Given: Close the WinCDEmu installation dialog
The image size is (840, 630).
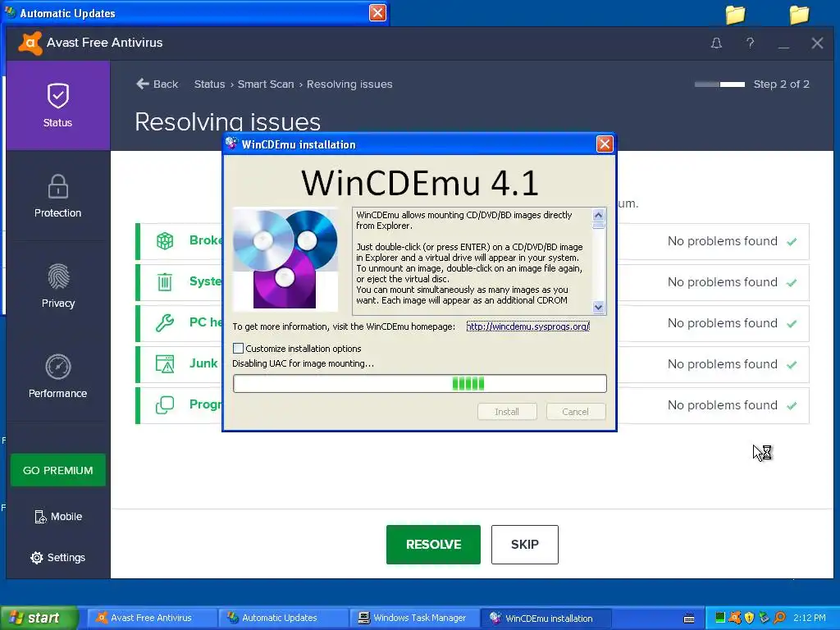Looking at the screenshot, I should pyautogui.click(x=605, y=144).
